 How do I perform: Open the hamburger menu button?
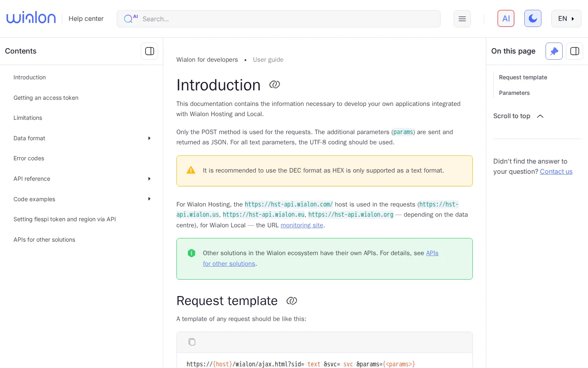(462, 19)
